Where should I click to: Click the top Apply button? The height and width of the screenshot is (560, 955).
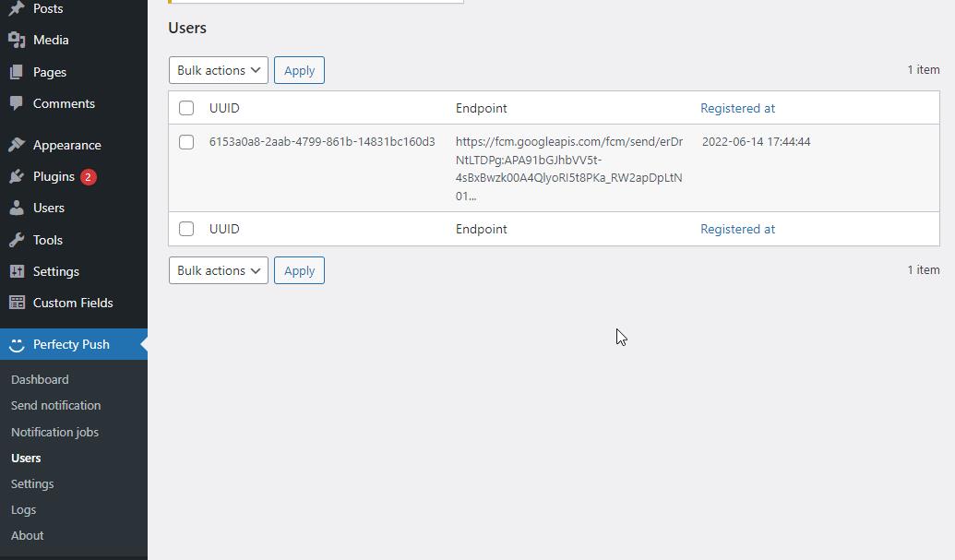299,70
